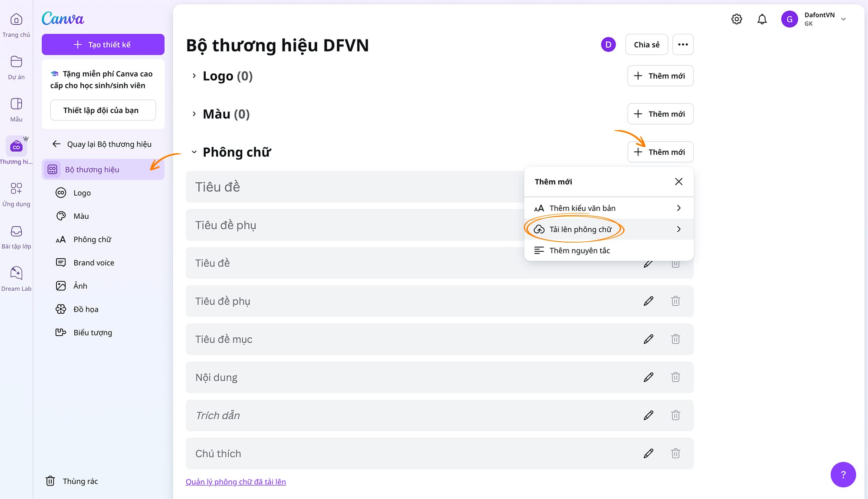
Task: Delete the Trích dẫn font style
Action: tap(675, 415)
